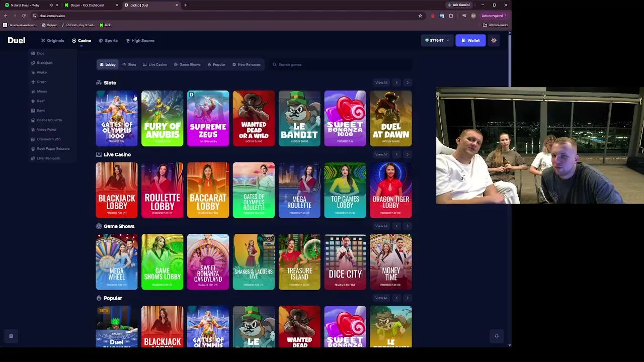Open the user avatar menu
Image resolution: width=644 pixels, height=362 pixels.
click(x=494, y=41)
